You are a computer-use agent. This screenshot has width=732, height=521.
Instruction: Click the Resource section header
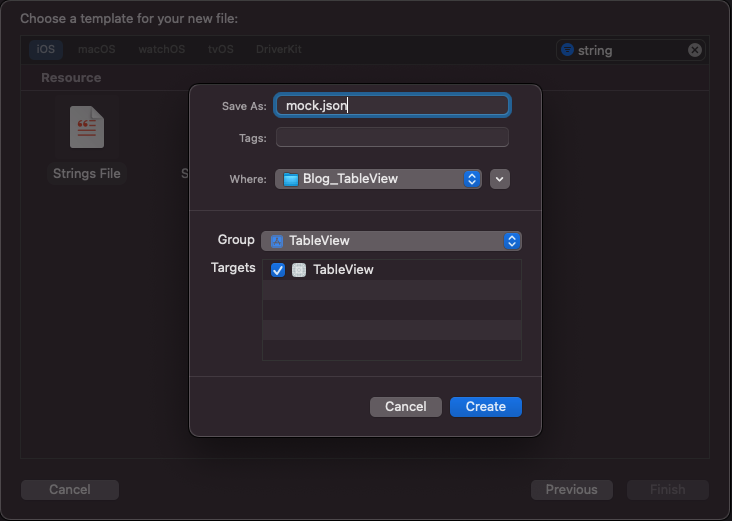[71, 77]
